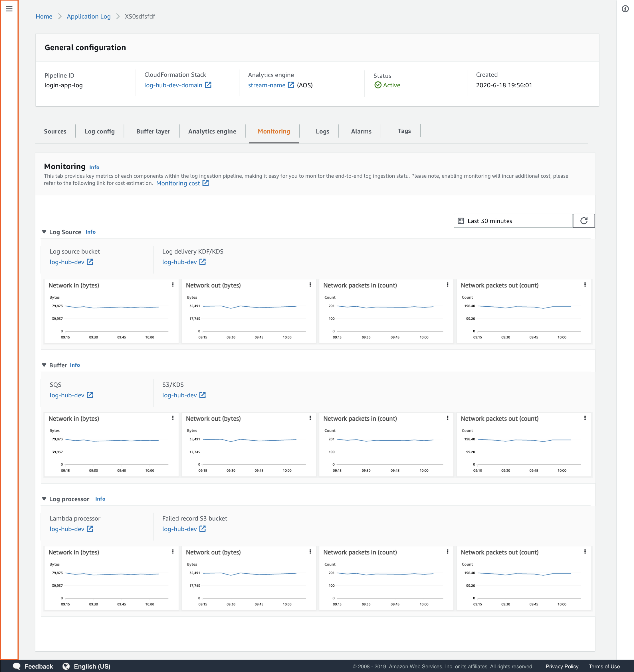
Task: Go to Application Log breadcrumb
Action: (88, 17)
